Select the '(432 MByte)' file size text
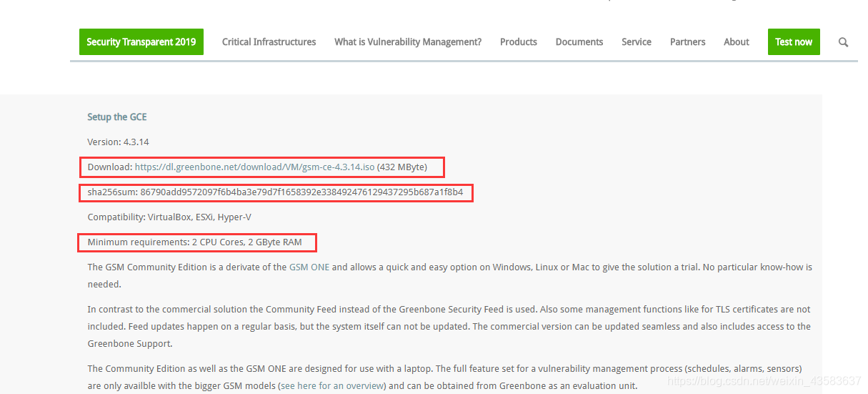Viewport: 868px width, 394px height. click(402, 167)
